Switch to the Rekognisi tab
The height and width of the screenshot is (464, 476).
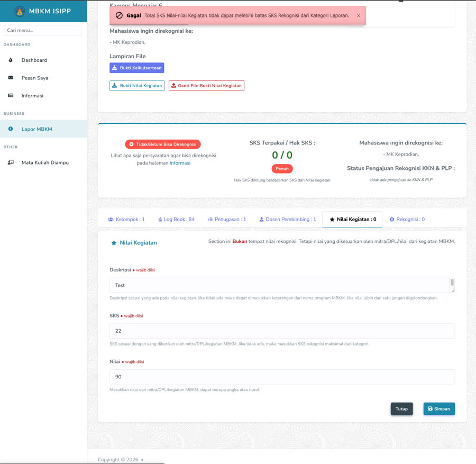pos(407,220)
